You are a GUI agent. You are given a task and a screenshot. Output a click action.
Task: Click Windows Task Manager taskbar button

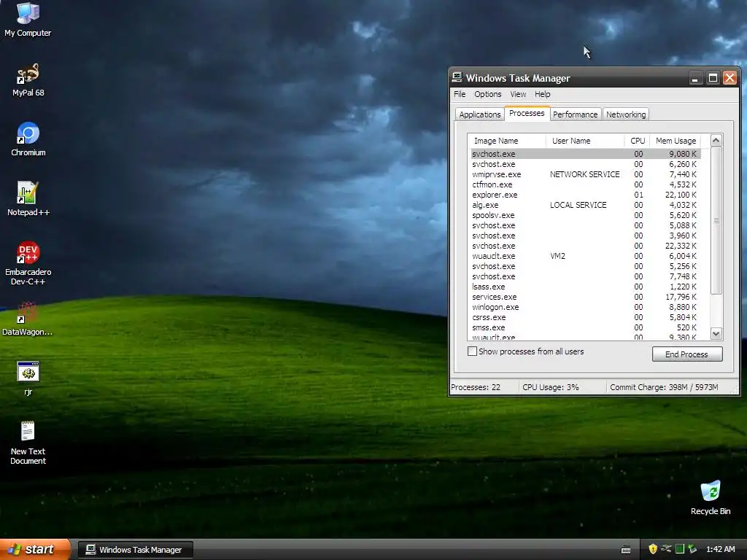(135, 550)
